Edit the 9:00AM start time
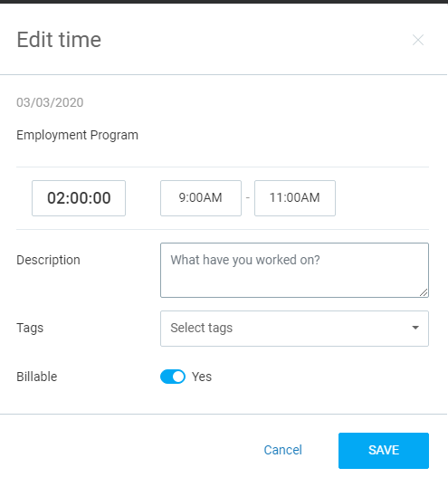The height and width of the screenshot is (487, 448). point(201,198)
